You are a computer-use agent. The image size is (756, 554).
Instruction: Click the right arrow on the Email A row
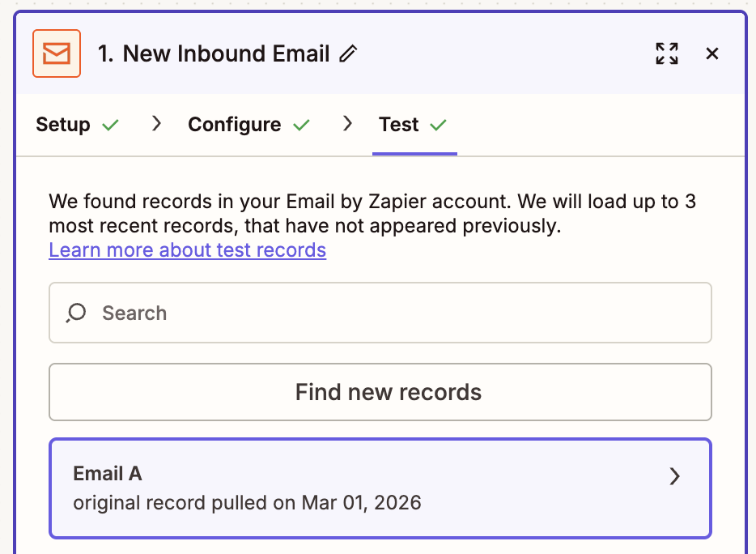point(674,476)
